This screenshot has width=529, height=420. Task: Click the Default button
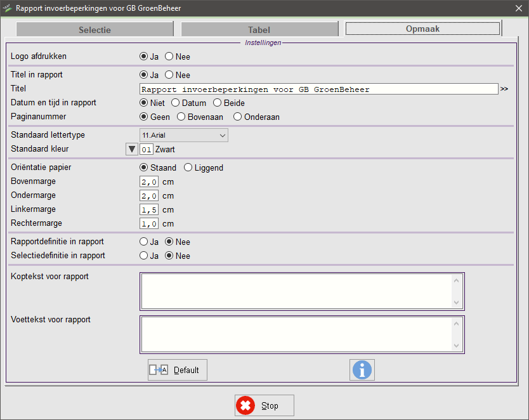178,370
